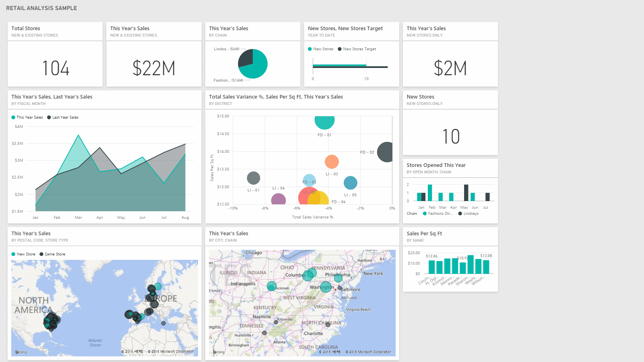The image size is (644, 362).
Task: Click the Charlotte label on city map
Action: pos(314,334)
